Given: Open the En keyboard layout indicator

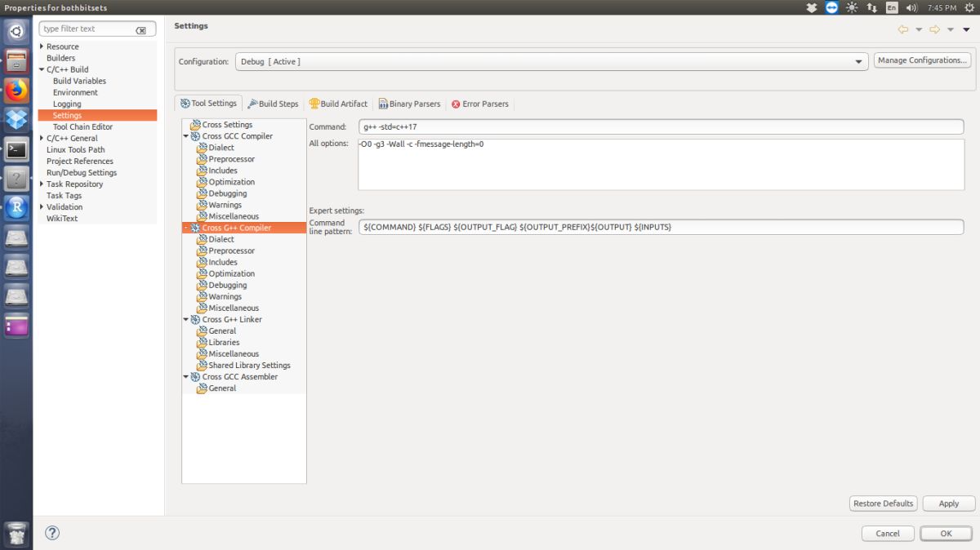Looking at the screenshot, I should coord(892,7).
